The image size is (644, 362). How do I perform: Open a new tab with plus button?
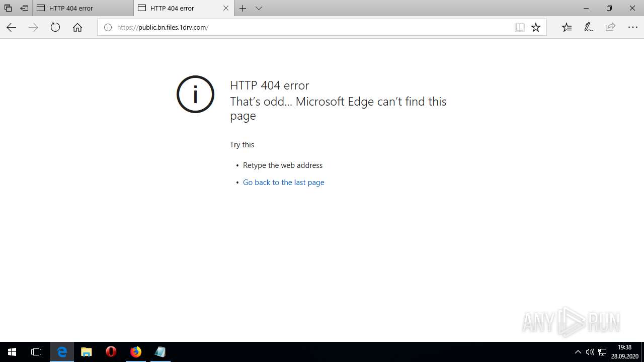pyautogui.click(x=243, y=8)
